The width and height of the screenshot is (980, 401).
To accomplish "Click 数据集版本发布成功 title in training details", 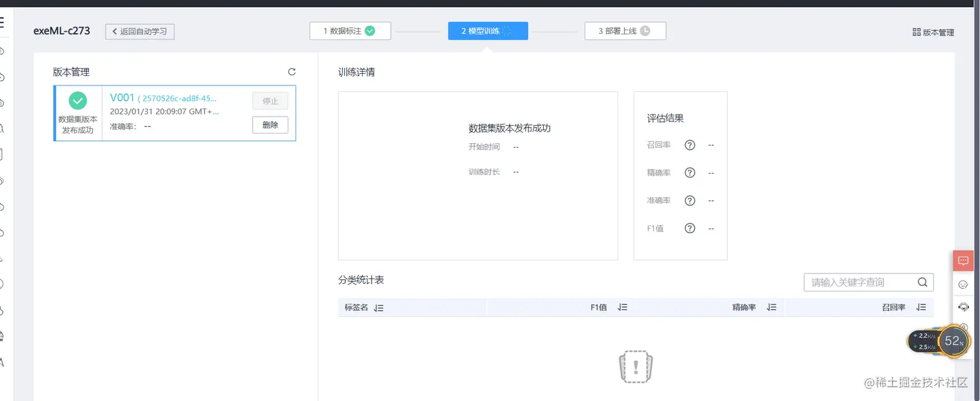I will 509,128.
